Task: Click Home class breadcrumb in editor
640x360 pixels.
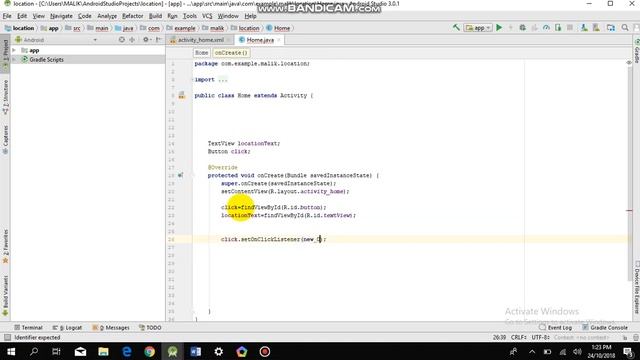Action: 202,53
